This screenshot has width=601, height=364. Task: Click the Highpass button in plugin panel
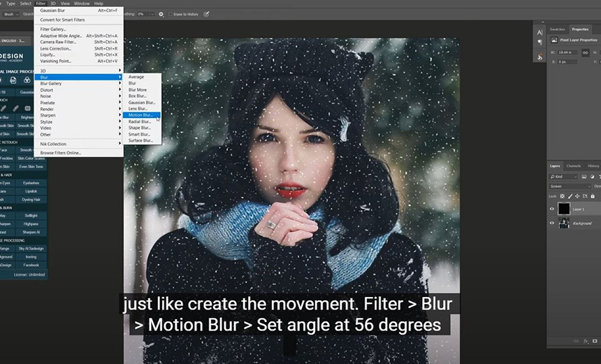pyautogui.click(x=31, y=224)
